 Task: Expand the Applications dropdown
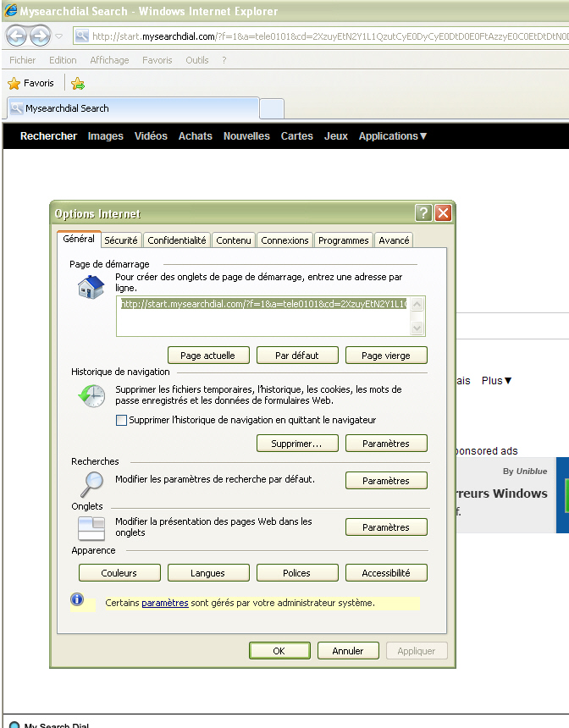point(393,136)
